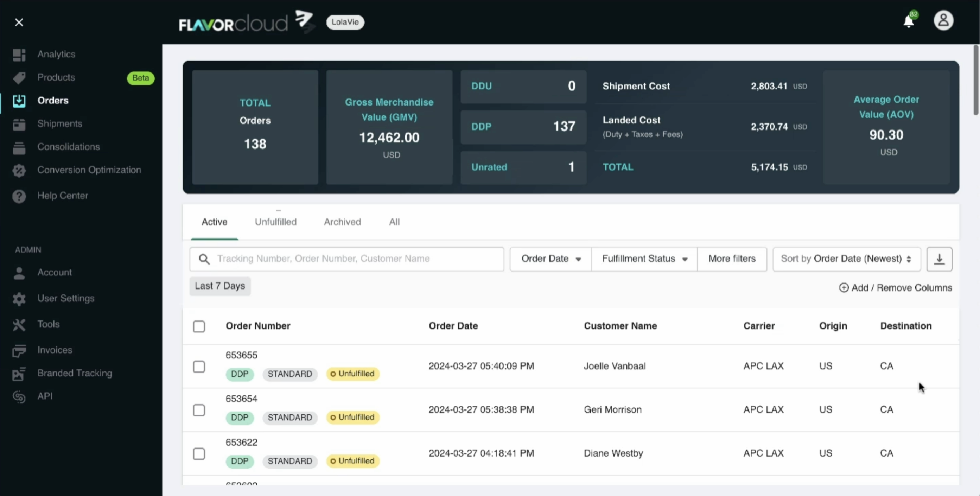Check the box for order 653622
Screen dimensions: 980x496
(199, 453)
